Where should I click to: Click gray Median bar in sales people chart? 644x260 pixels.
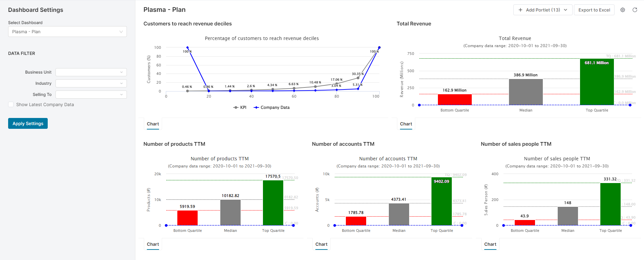pos(568,216)
